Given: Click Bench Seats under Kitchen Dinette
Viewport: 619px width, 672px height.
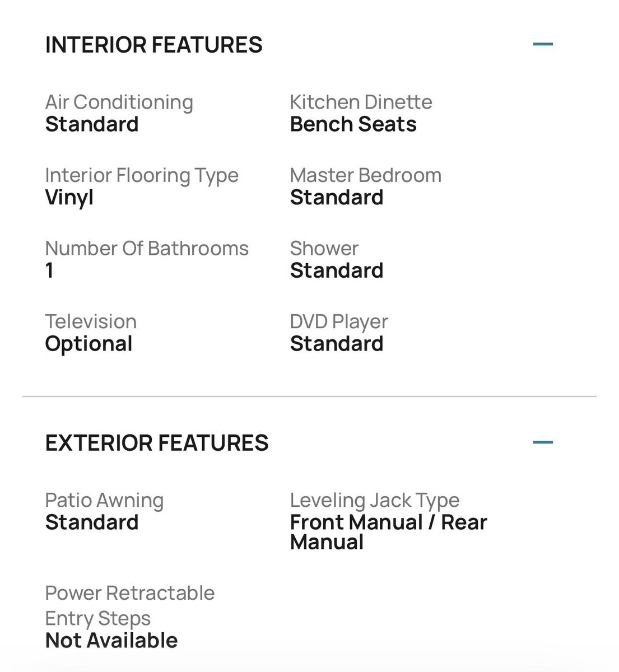Looking at the screenshot, I should coord(353,124).
